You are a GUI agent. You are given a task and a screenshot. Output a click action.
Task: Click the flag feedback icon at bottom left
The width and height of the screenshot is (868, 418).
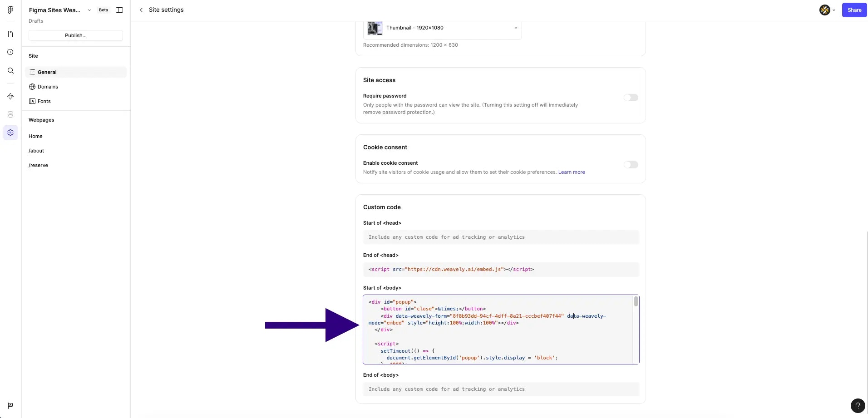click(10, 405)
